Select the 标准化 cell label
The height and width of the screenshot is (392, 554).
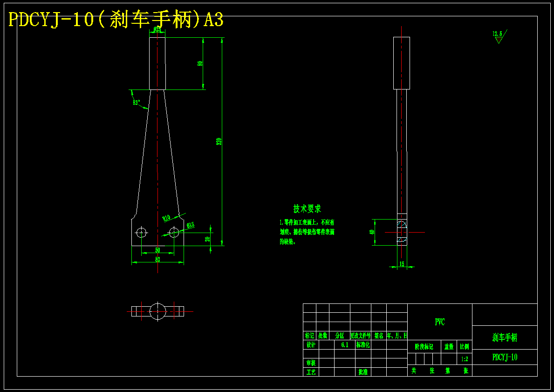(x=363, y=344)
